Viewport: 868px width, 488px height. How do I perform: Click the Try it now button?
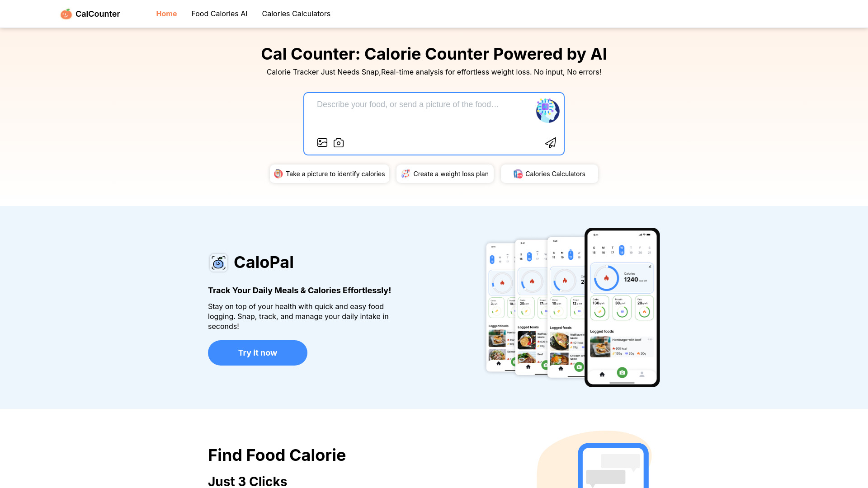tap(257, 353)
